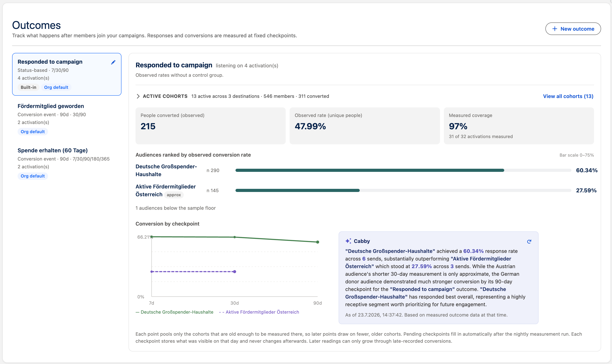Click the Cabby sparkle icon
The image size is (612, 364).
coord(348,241)
